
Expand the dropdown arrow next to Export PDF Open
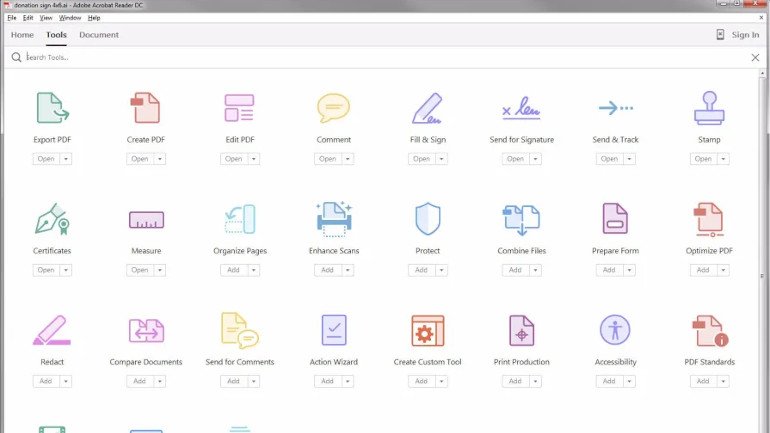tap(66, 159)
